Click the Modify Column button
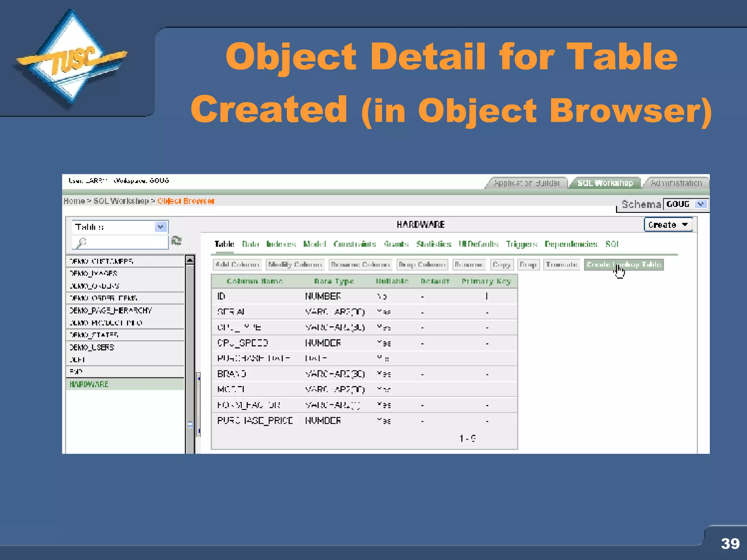 [x=295, y=265]
